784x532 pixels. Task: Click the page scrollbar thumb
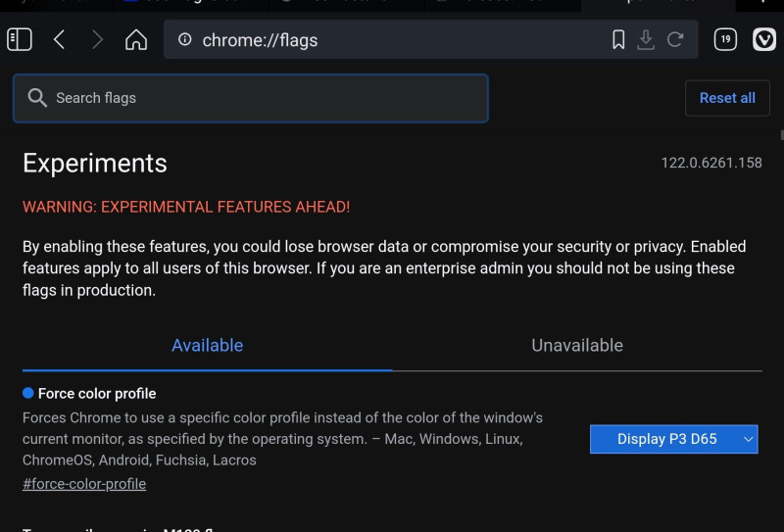[781, 135]
